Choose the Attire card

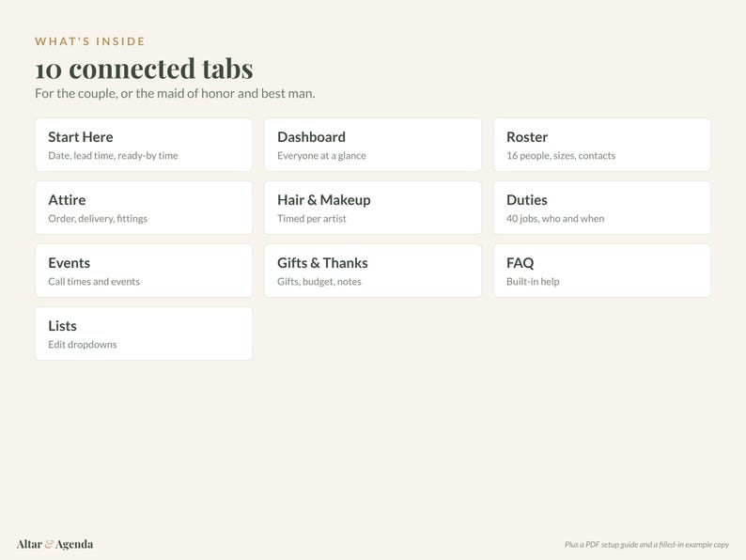(x=144, y=208)
